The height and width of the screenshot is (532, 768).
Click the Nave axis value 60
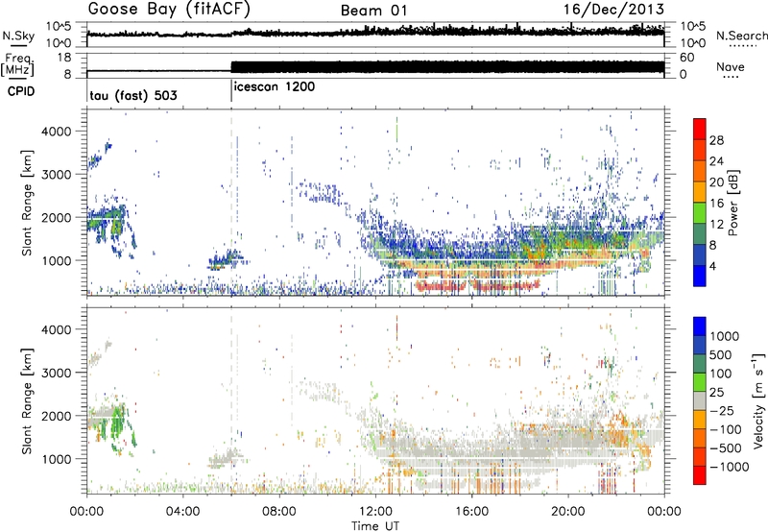(x=686, y=58)
